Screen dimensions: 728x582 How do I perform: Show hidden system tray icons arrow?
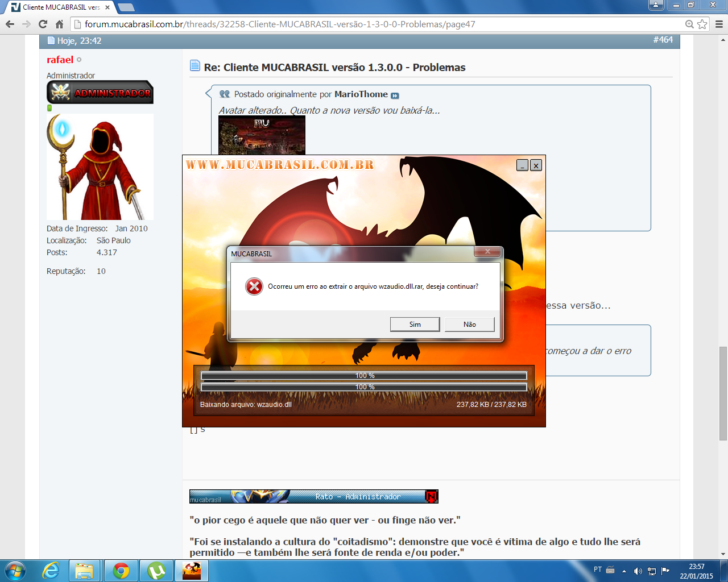point(624,571)
